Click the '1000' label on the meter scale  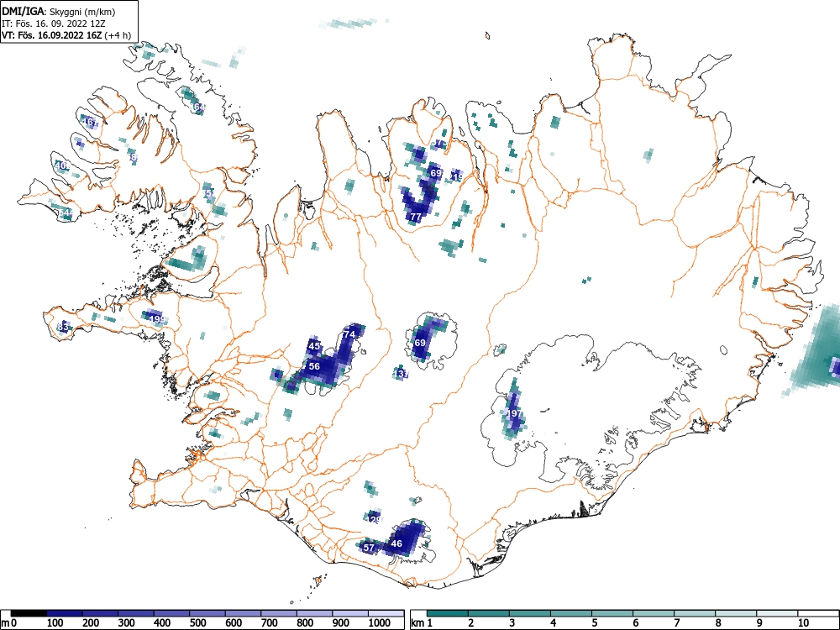[x=380, y=623]
